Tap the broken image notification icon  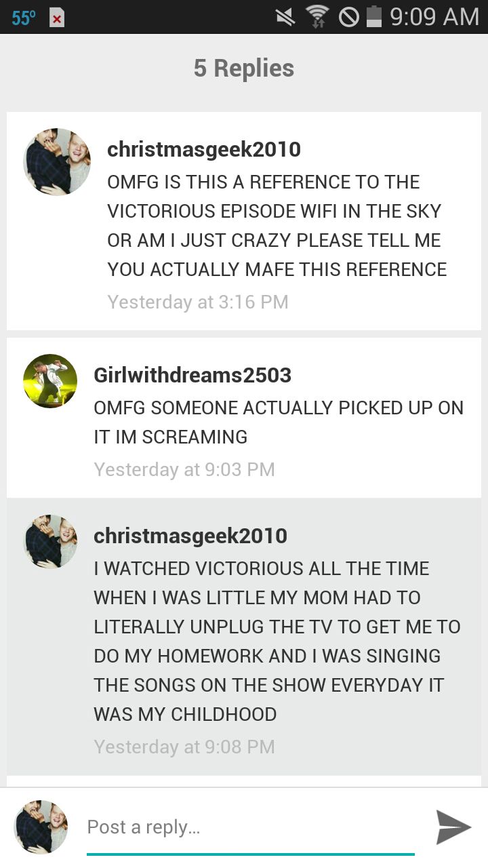pos(57,18)
